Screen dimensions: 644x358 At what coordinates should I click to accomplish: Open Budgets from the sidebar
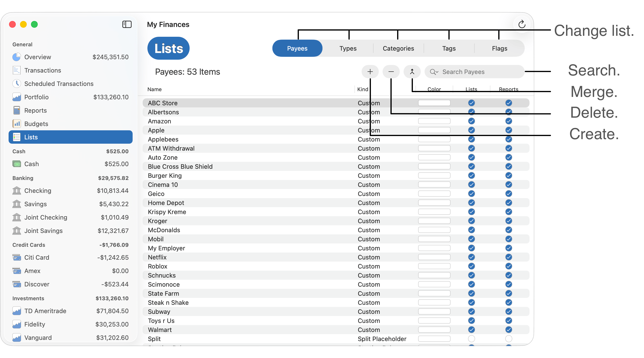click(x=36, y=124)
